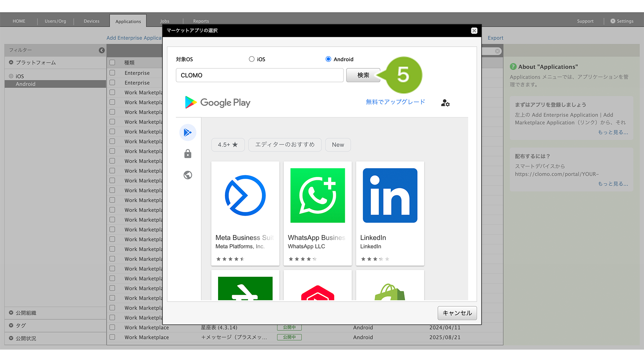Open the Reports tab
The height and width of the screenshot is (362, 644).
[x=201, y=21]
